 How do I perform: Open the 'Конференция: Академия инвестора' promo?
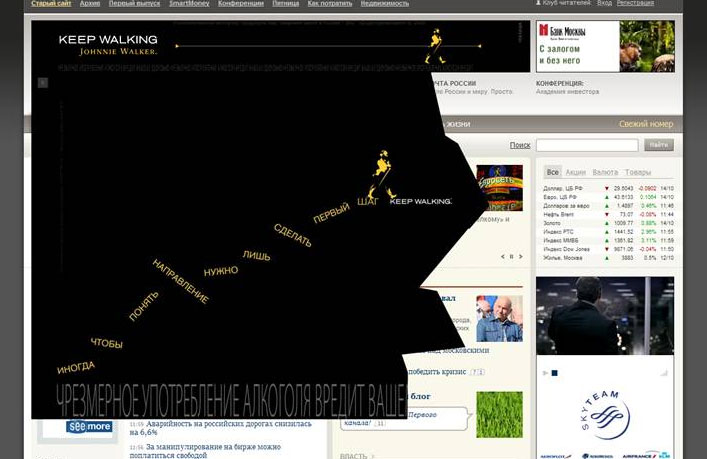(x=567, y=87)
